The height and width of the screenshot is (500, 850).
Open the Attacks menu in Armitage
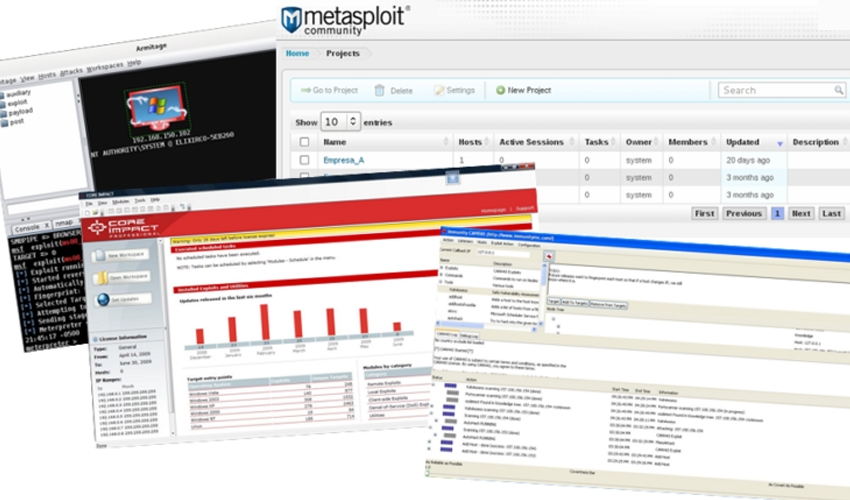71,72
